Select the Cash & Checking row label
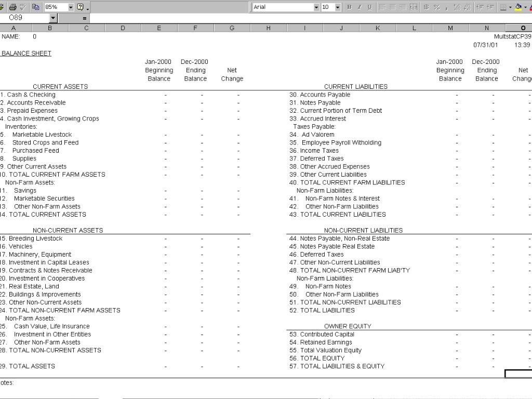This screenshot has width=532, height=399. click(x=31, y=95)
